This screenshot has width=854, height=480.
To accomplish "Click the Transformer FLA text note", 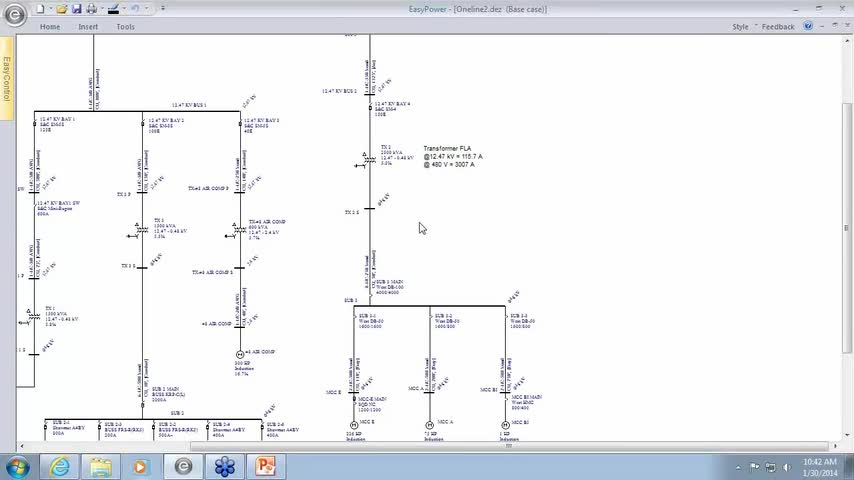I will coord(453,156).
